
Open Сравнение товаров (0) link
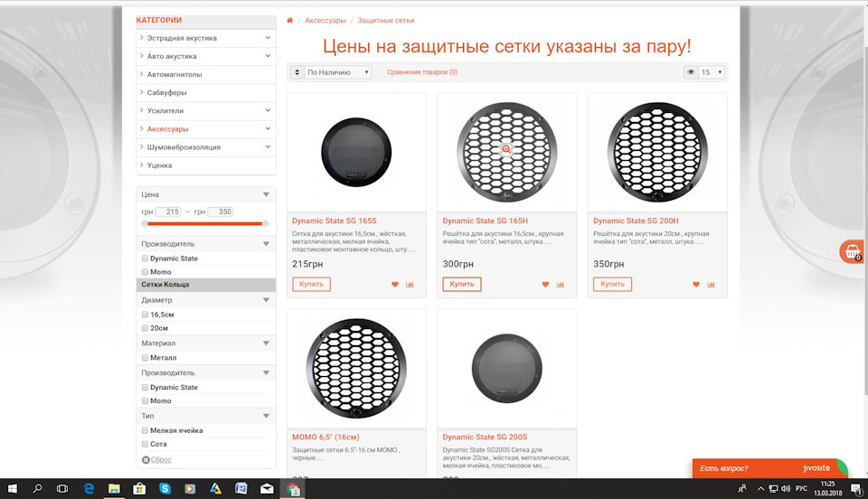[422, 72]
